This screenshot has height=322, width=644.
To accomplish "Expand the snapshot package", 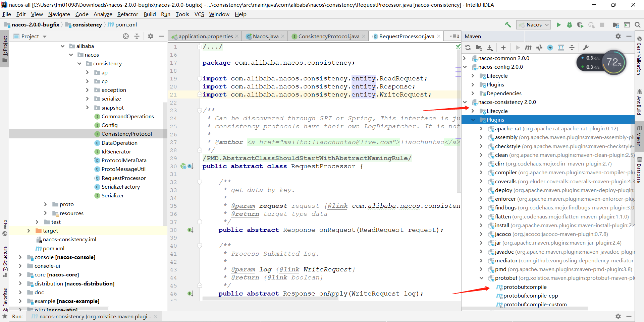I will point(88,108).
